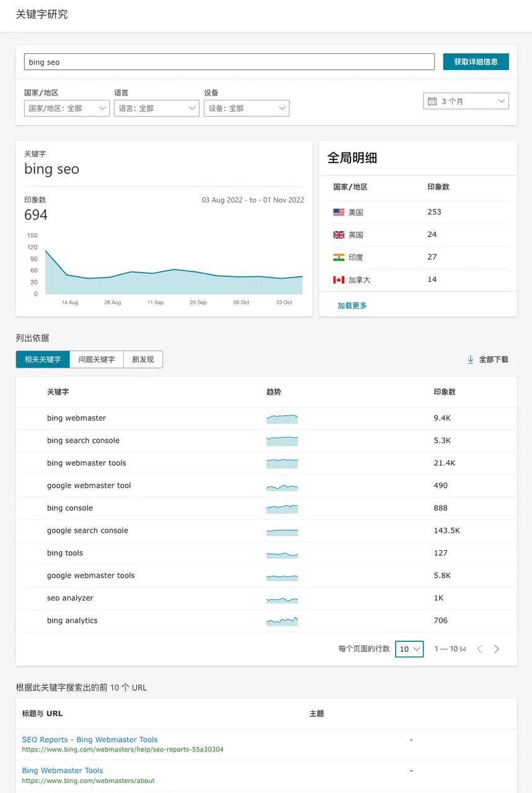Click trend sparkline for bing analytics
The image size is (532, 793).
[282, 621]
